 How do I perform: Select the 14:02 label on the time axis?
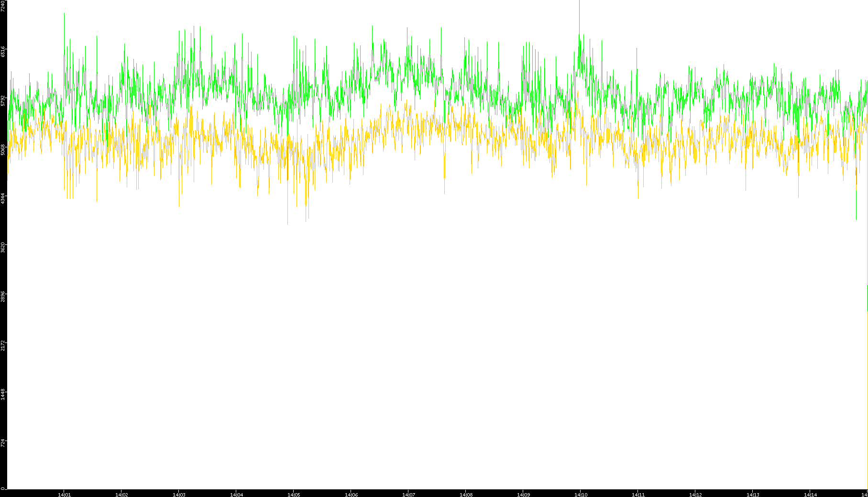pos(122,495)
